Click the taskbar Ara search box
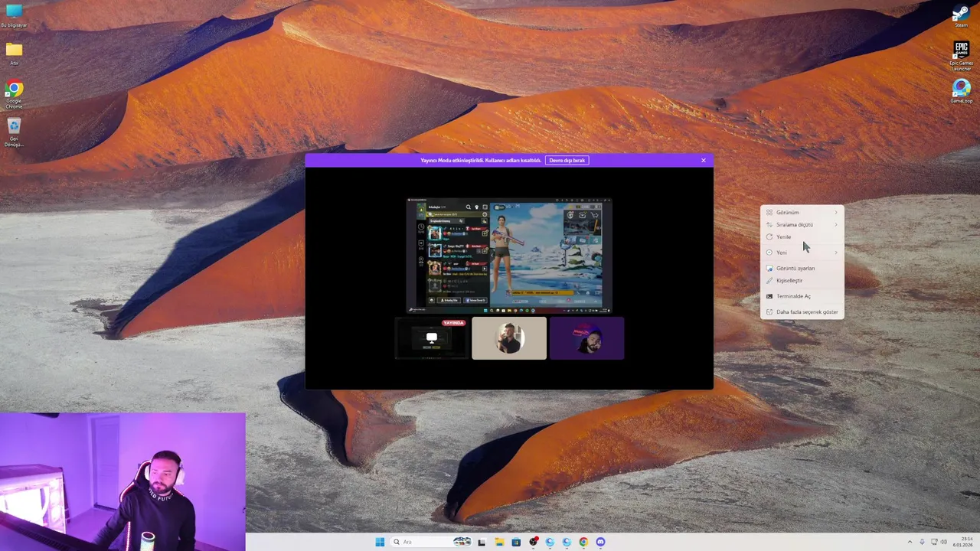980x551 pixels. coord(430,542)
